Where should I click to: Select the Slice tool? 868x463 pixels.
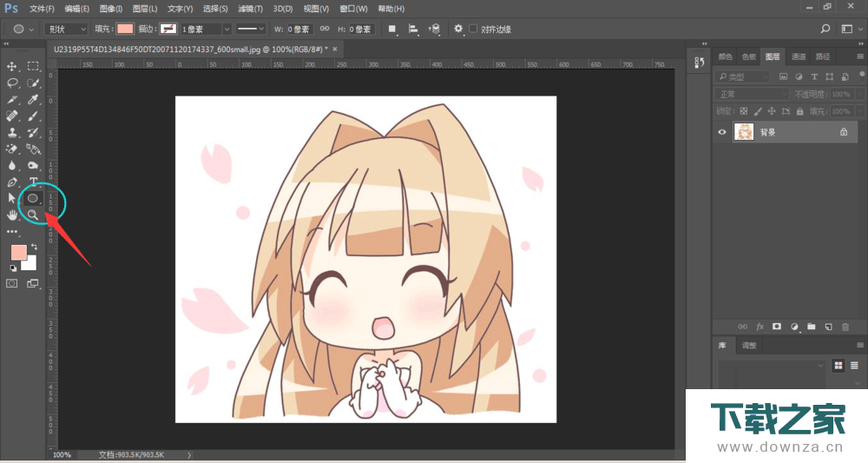[x=11, y=100]
